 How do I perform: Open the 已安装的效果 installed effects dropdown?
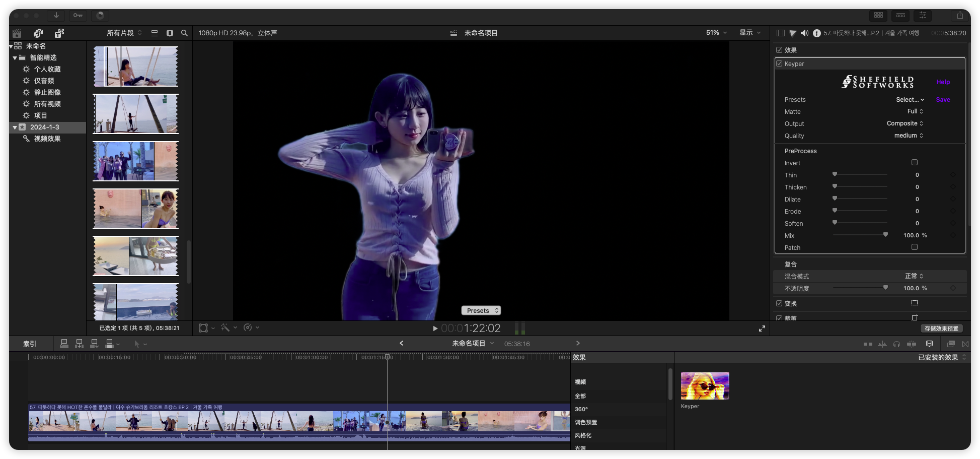(x=942, y=357)
